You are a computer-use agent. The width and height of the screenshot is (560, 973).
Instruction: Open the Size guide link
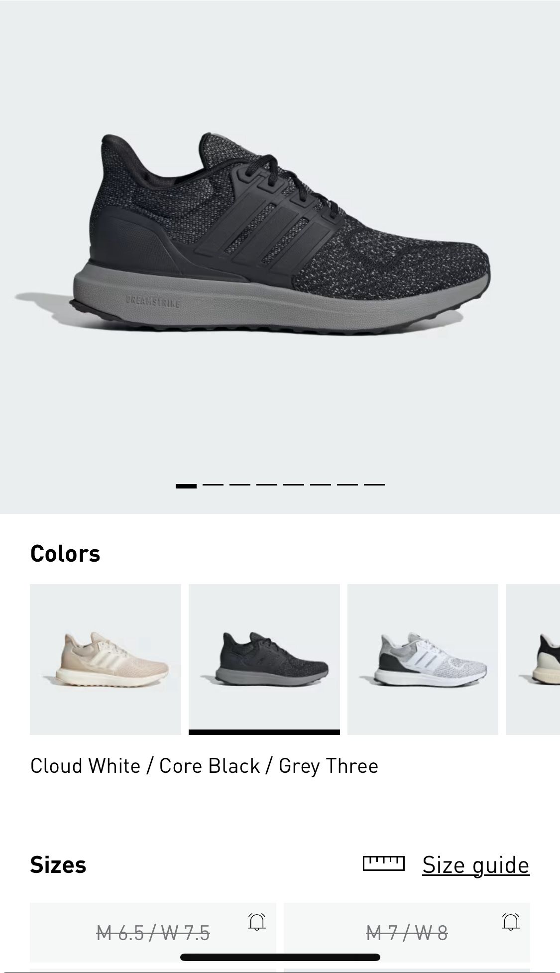[476, 865]
